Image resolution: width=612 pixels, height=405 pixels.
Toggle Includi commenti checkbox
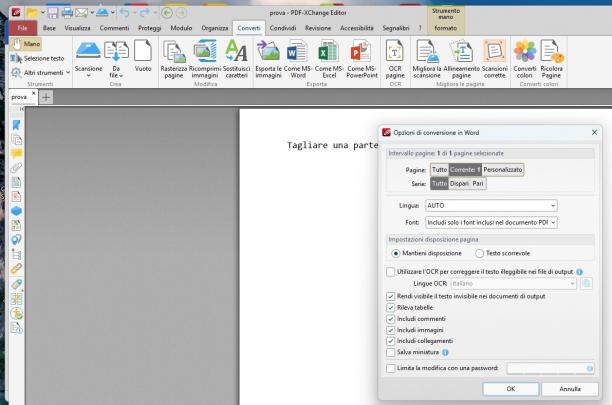390,319
